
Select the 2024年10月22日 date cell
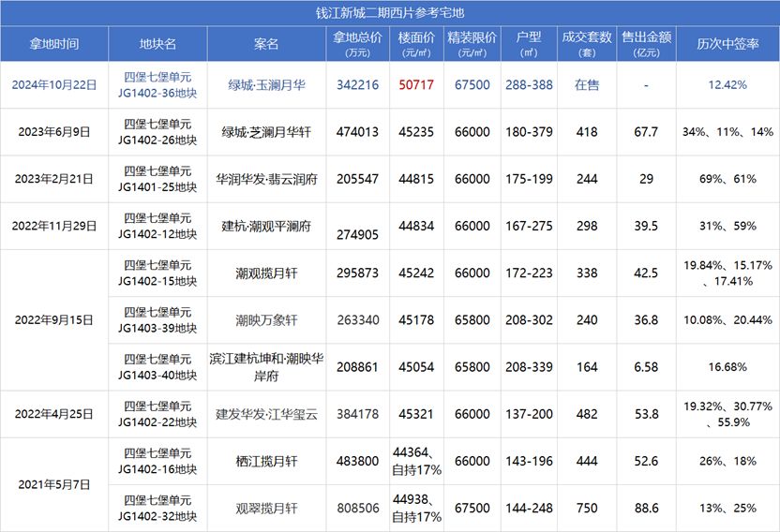tap(54, 85)
